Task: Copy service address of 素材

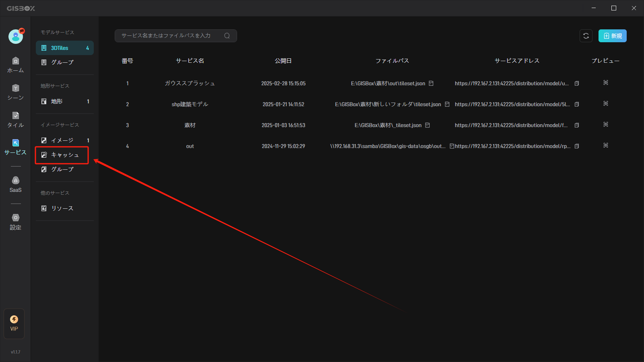Action: [x=577, y=125]
